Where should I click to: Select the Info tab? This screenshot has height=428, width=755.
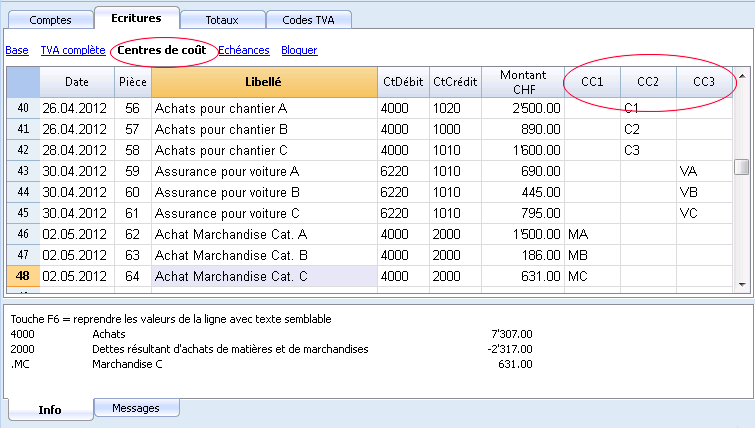(50, 410)
